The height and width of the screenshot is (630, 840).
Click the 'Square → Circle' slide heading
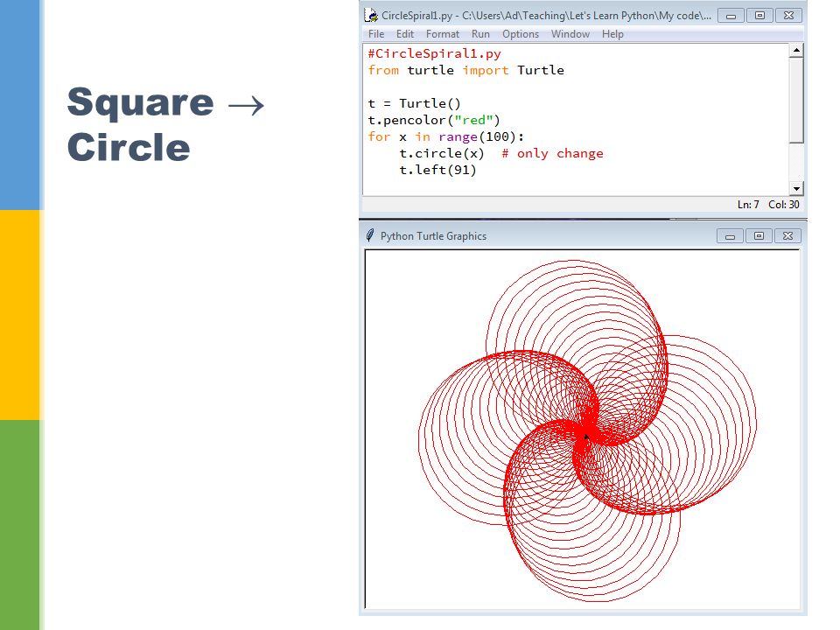point(165,123)
